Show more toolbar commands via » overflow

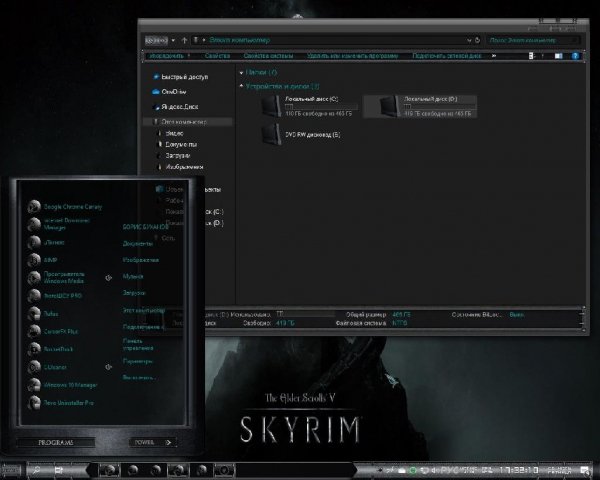[x=494, y=56]
